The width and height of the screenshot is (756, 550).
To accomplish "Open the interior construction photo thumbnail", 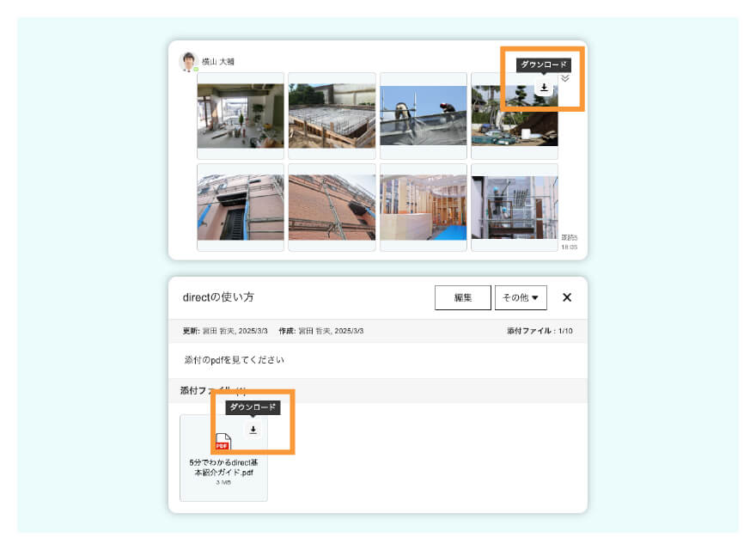I will click(240, 113).
